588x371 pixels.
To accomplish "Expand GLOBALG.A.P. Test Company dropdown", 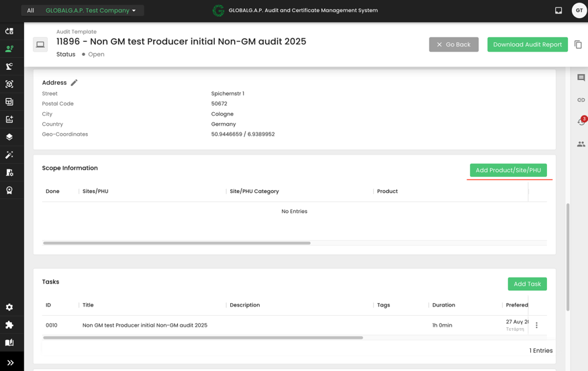I will click(91, 11).
